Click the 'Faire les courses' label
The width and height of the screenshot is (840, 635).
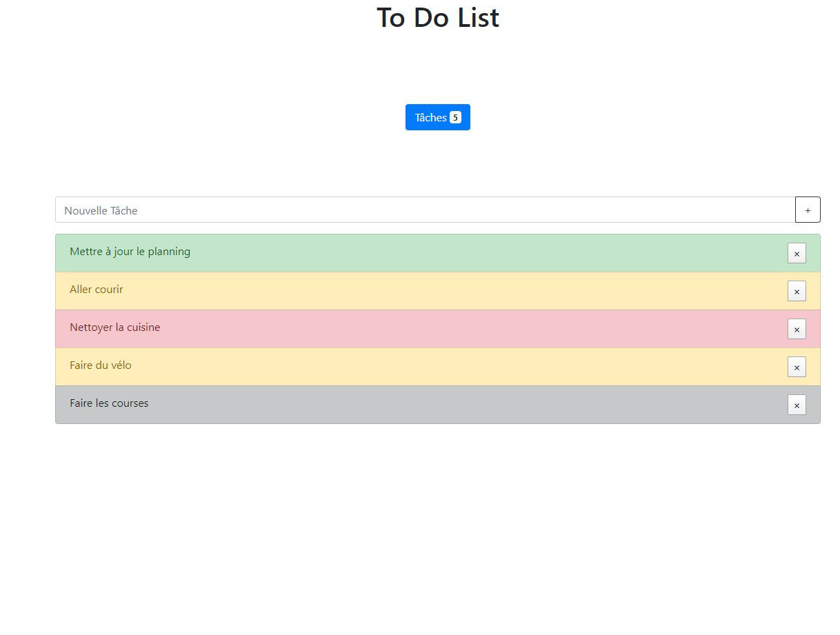click(109, 403)
